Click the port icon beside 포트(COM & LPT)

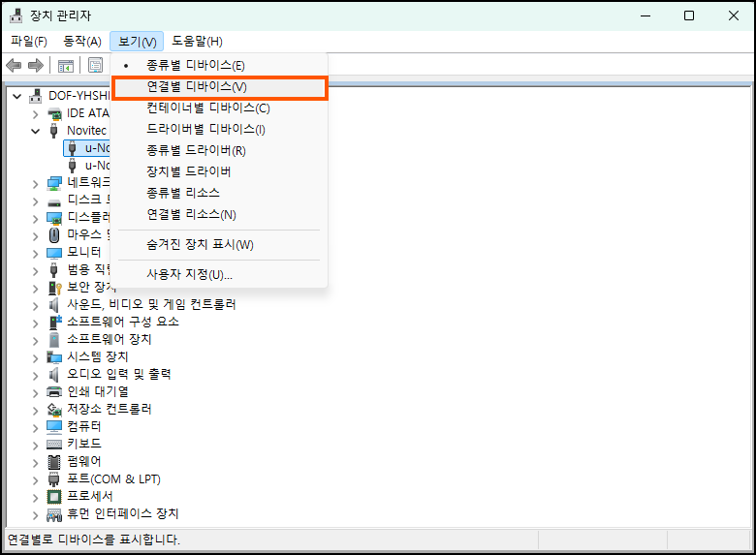[55, 478]
